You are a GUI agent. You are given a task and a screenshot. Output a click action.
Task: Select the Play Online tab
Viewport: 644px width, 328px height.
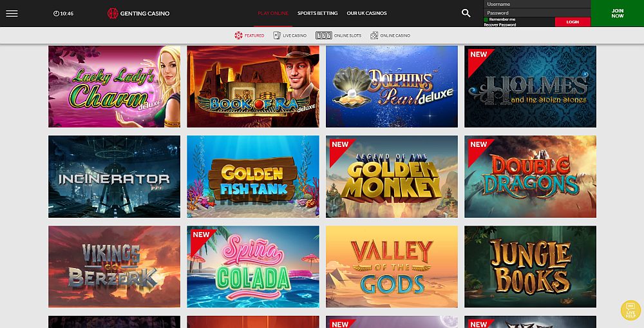pyautogui.click(x=273, y=13)
